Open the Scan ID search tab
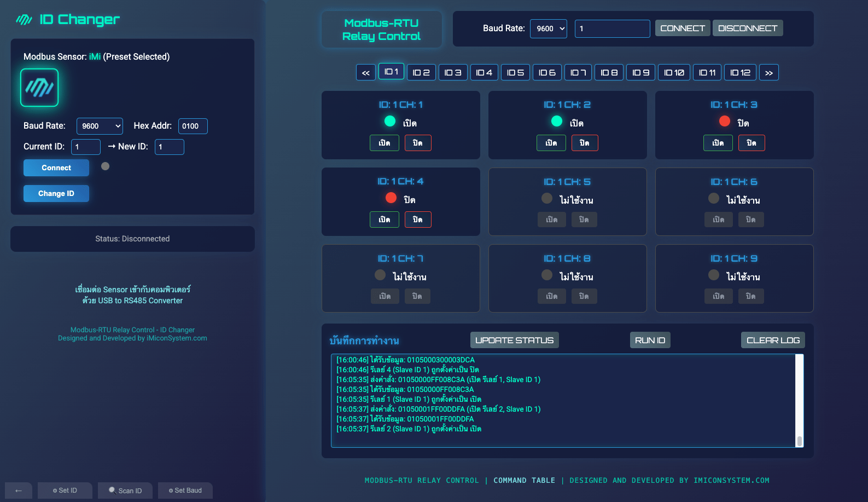The height and width of the screenshot is (502, 868). point(125,491)
